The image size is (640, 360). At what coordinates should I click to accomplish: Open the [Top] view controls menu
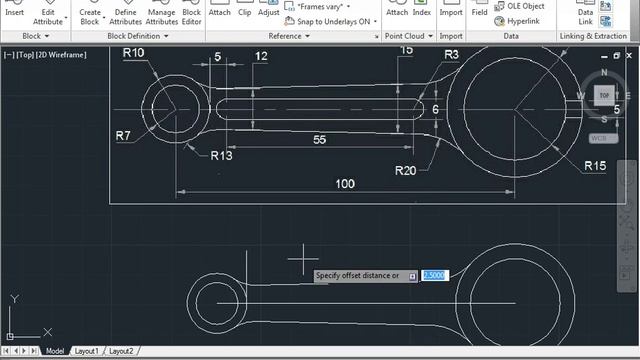point(25,54)
